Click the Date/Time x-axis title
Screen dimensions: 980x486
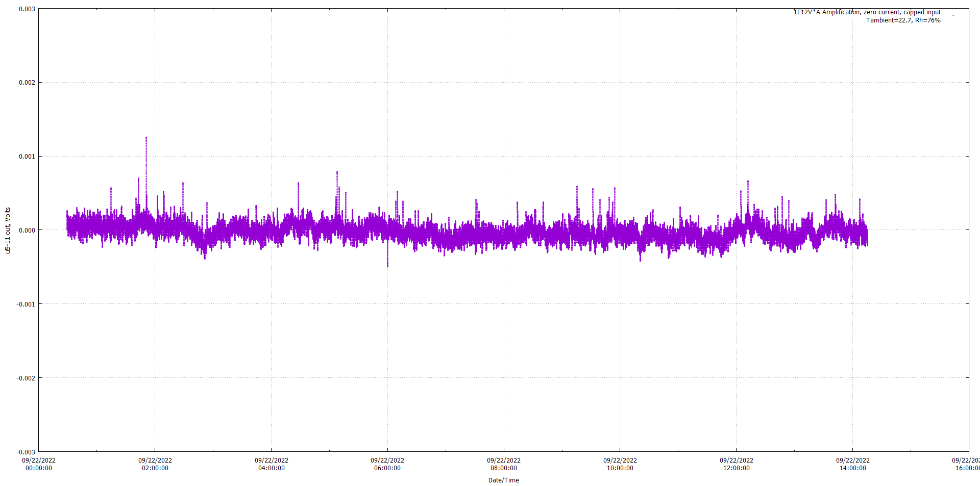pos(503,480)
